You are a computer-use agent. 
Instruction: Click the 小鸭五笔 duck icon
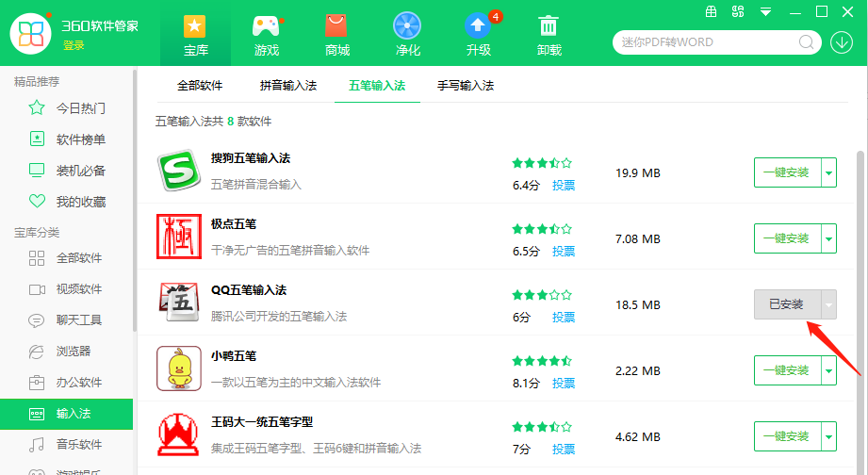(x=178, y=369)
